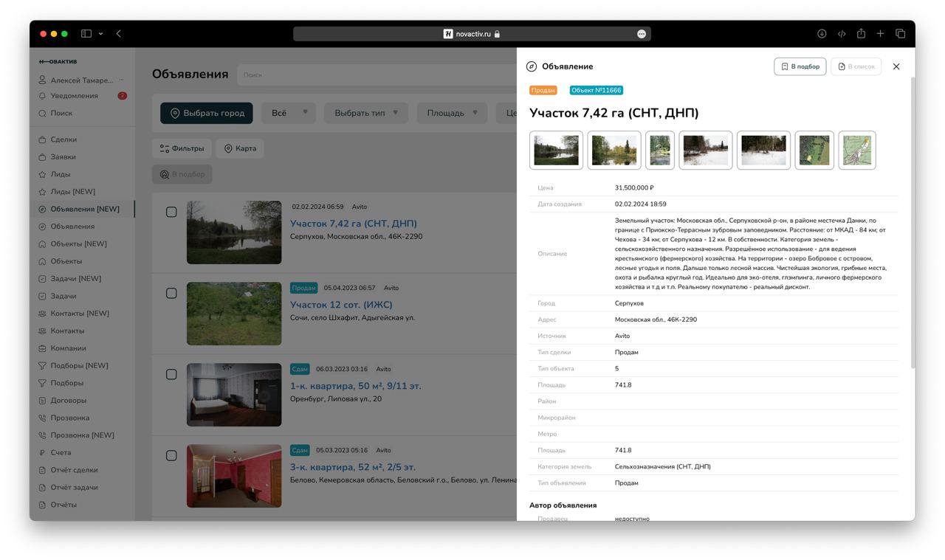Screen dimensions: 945x560
Task: Open Объявления [NEW] in the sidebar
Action: 85,209
